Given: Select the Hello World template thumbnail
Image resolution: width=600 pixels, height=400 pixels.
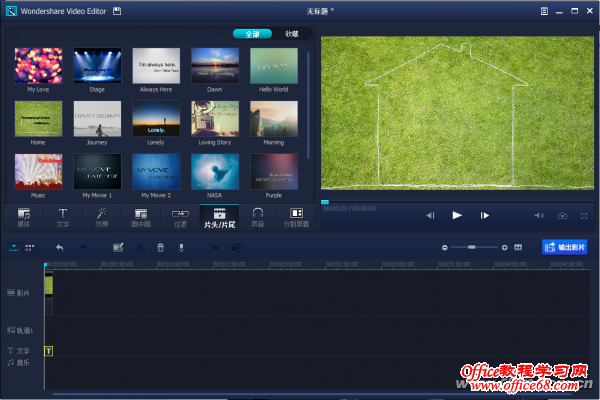Looking at the screenshot, I should coord(274,65).
